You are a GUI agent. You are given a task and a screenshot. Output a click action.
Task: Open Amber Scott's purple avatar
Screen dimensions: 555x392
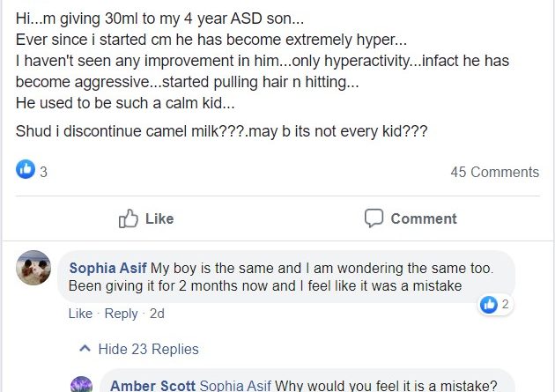coord(81,384)
